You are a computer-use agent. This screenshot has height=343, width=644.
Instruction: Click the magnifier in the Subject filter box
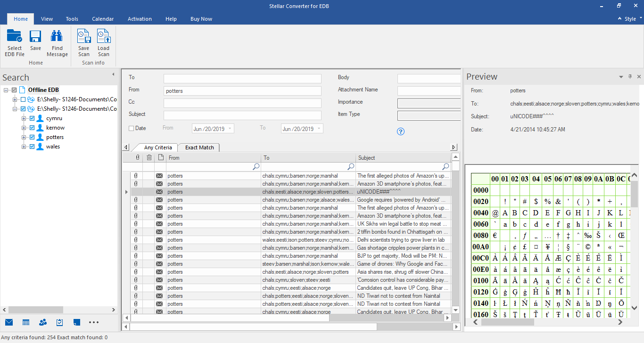pyautogui.click(x=446, y=167)
